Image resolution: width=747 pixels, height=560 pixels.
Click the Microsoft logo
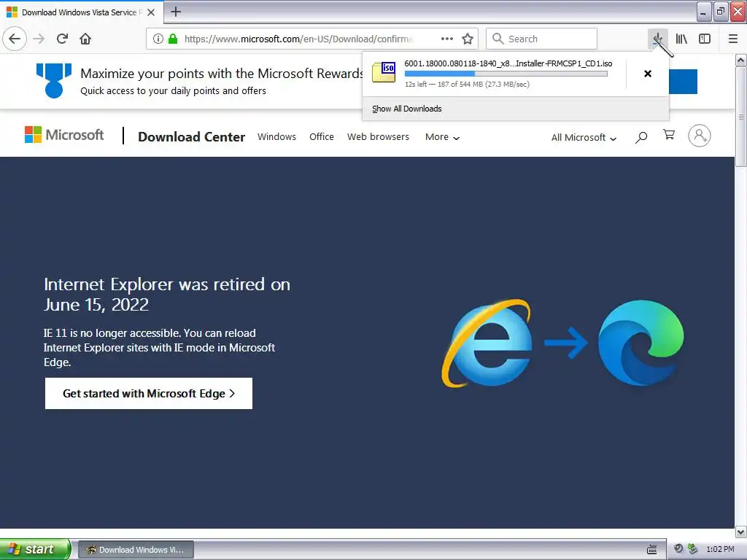point(64,135)
